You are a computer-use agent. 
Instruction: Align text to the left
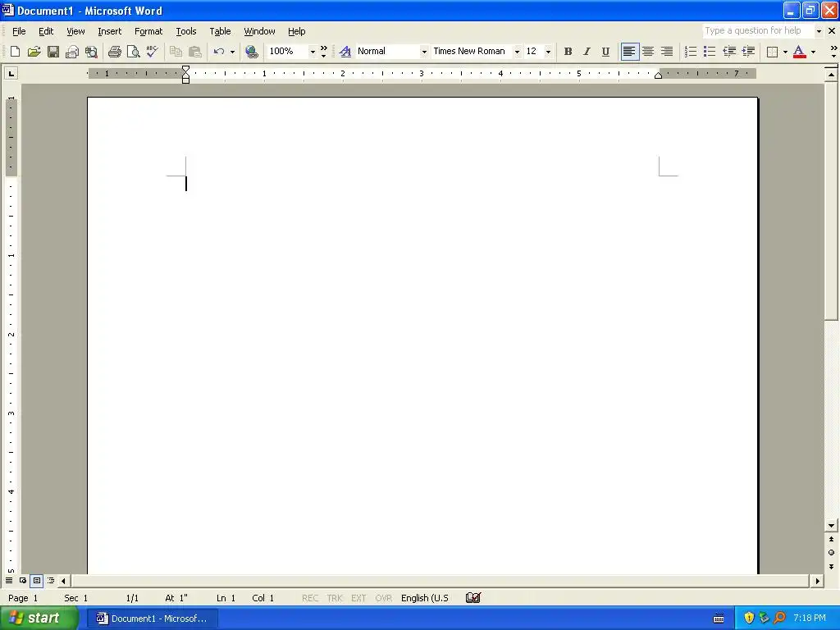click(629, 52)
